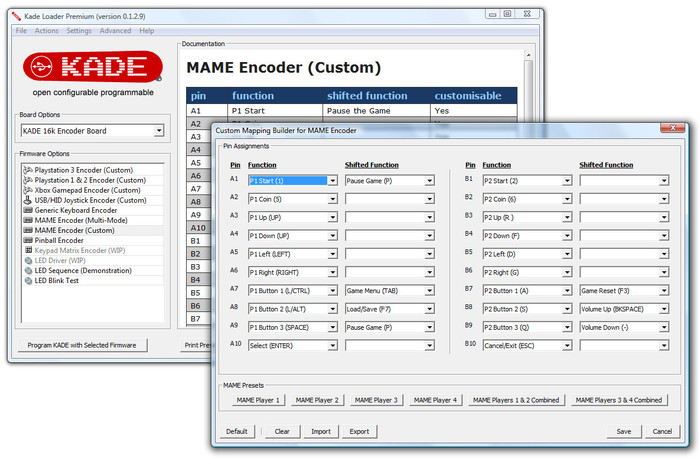The height and width of the screenshot is (458, 700).
Task: Open the File menu
Action: click(21, 31)
